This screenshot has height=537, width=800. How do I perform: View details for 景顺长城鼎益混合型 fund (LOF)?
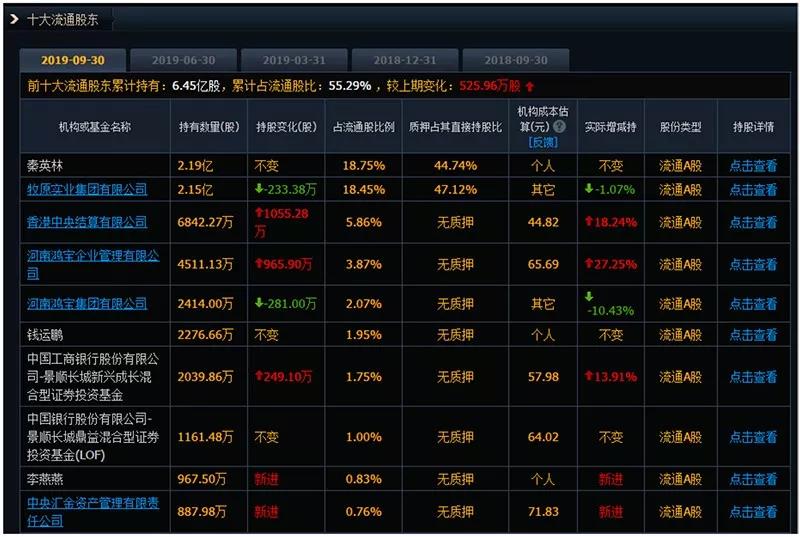(752, 437)
